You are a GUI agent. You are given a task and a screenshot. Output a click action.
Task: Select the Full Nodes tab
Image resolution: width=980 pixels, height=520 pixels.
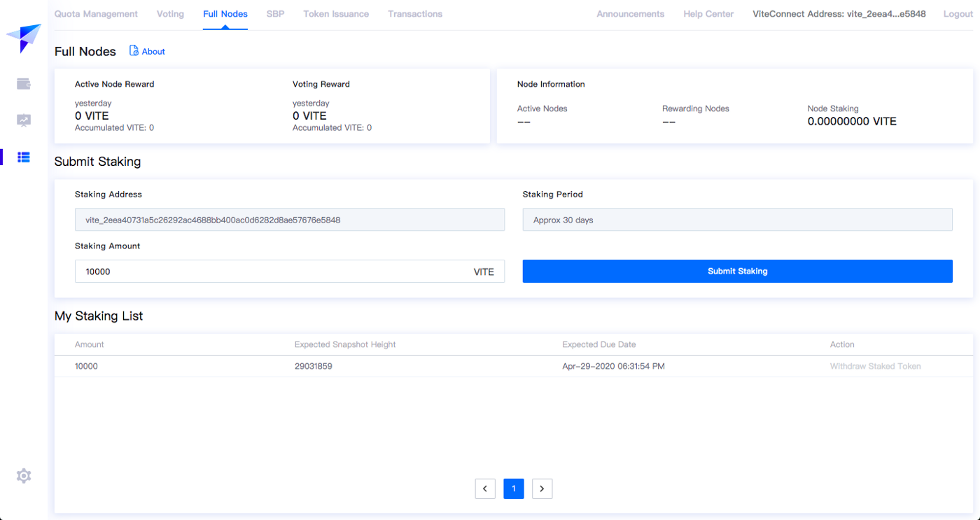[x=225, y=14]
